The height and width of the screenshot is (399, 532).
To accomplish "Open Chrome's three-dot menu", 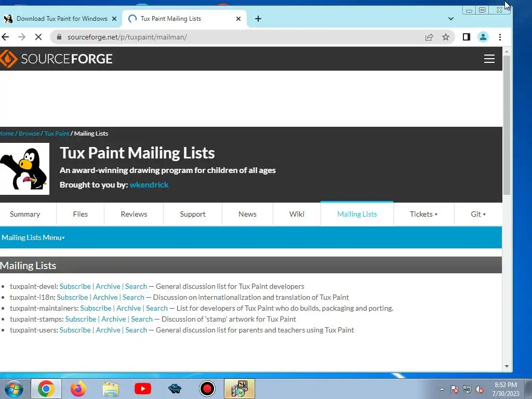I will 500,37.
